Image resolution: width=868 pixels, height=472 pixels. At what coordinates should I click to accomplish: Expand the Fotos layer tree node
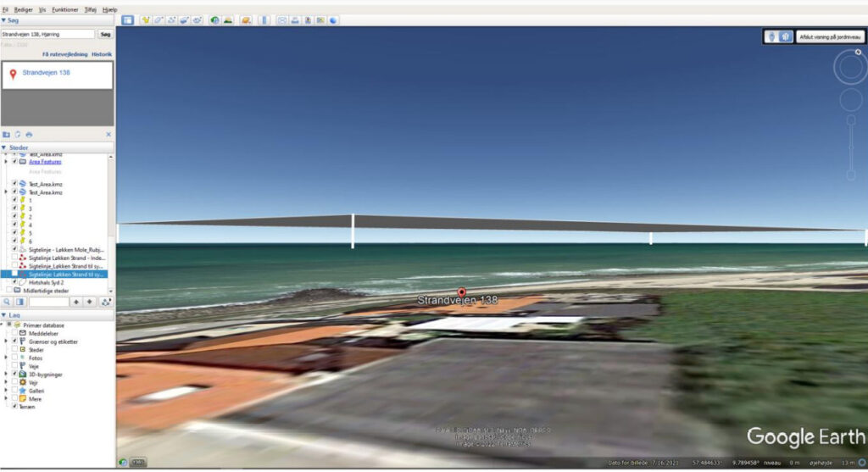tap(7, 358)
